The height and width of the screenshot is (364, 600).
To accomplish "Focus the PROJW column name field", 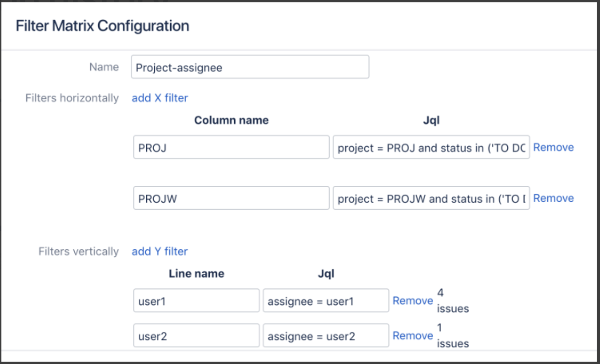I will tap(231, 198).
